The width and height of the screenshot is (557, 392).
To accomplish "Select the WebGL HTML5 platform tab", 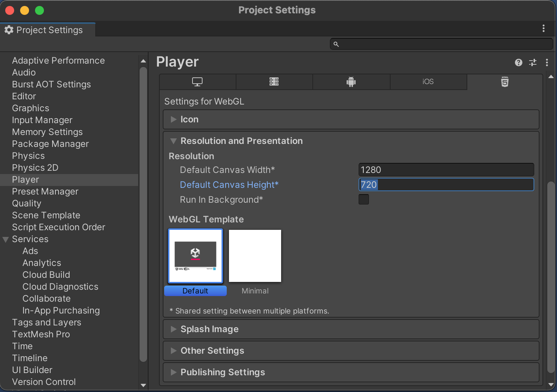I will [505, 82].
